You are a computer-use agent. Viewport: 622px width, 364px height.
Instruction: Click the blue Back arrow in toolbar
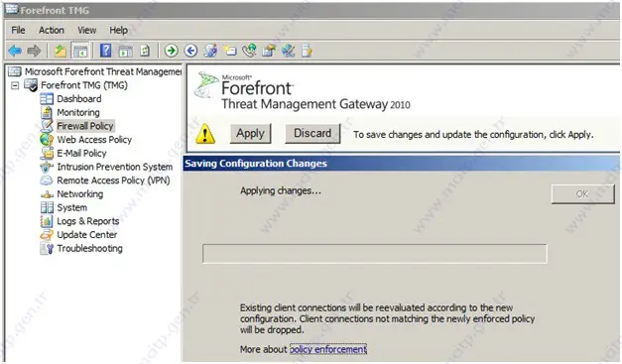coord(15,51)
